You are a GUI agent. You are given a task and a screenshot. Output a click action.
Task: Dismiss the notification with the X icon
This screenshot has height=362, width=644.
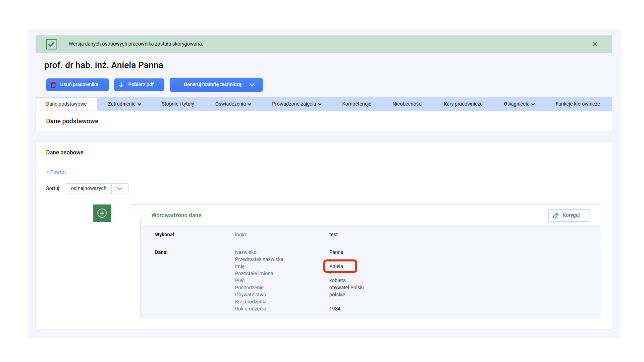coord(595,44)
